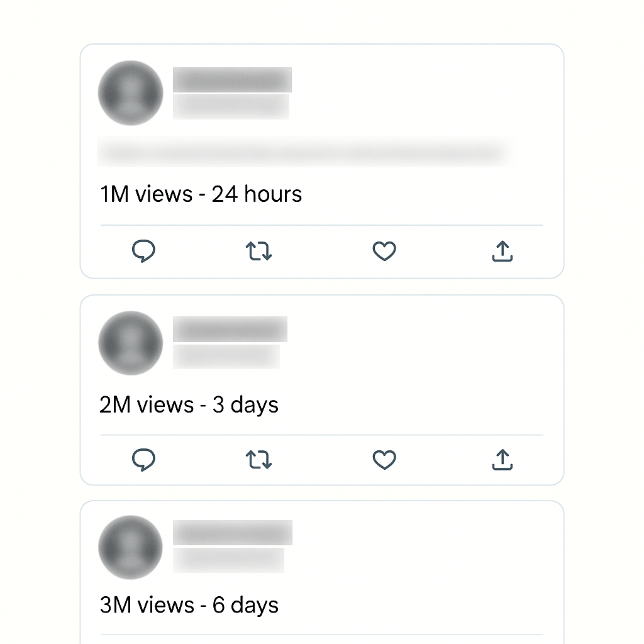This screenshot has height=644, width=644.
Task: Click the "3M views - 6 days" text
Action: click(189, 605)
